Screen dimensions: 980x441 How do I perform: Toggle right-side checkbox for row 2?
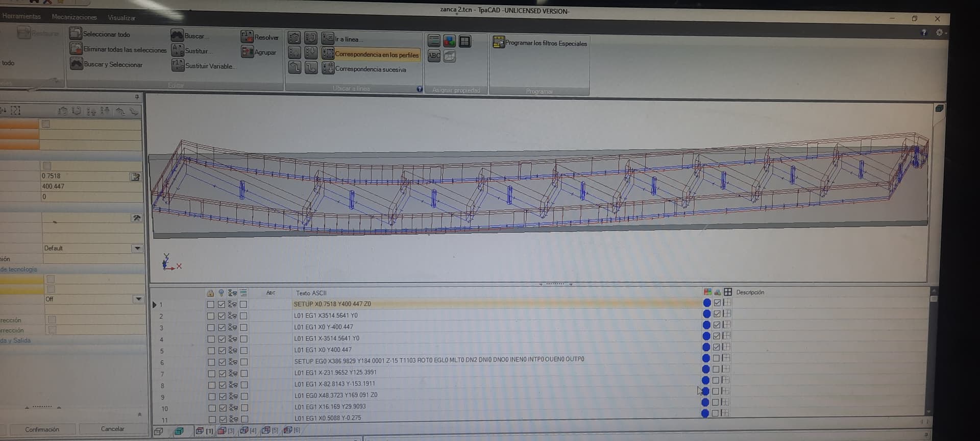point(717,314)
